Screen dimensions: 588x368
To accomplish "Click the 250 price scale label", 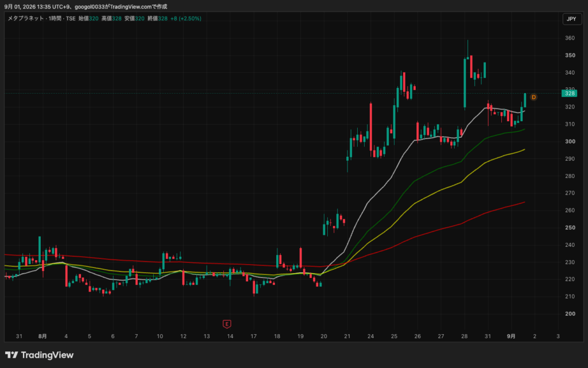I will pyautogui.click(x=570, y=227).
